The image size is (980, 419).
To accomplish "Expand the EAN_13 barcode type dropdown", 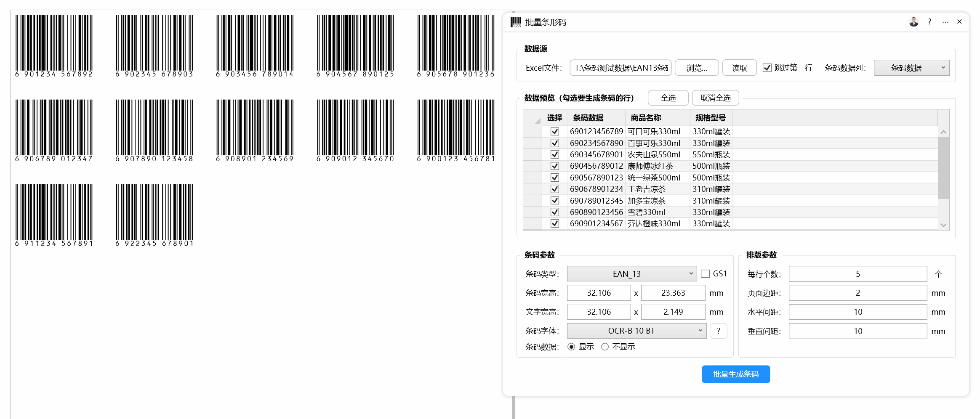I will [632, 274].
